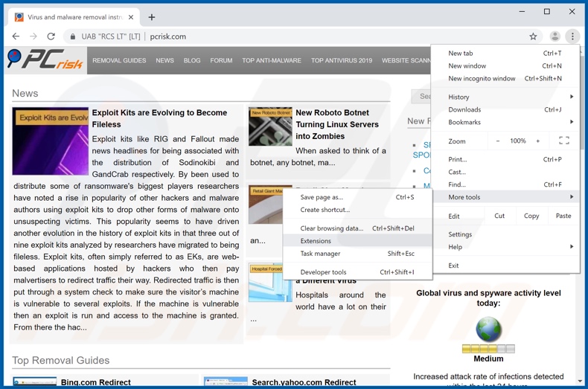Click Hospital Forced article thumbnail
The height and width of the screenshot is (389, 588).
pyautogui.click(x=269, y=283)
